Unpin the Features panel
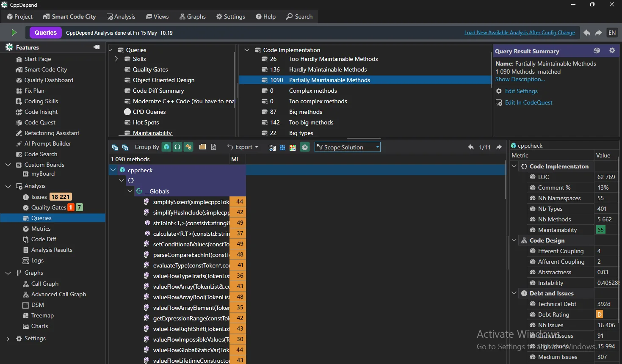Image resolution: width=622 pixels, height=364 pixels. point(97,47)
